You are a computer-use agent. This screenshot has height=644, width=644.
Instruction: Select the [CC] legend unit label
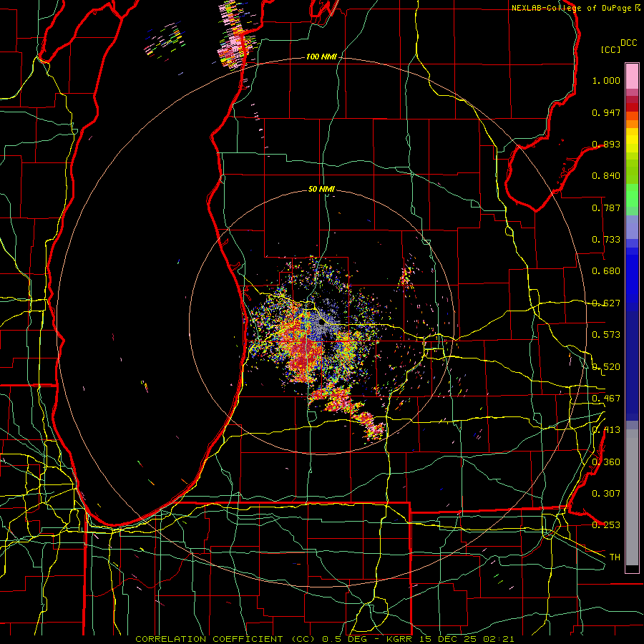coord(611,49)
